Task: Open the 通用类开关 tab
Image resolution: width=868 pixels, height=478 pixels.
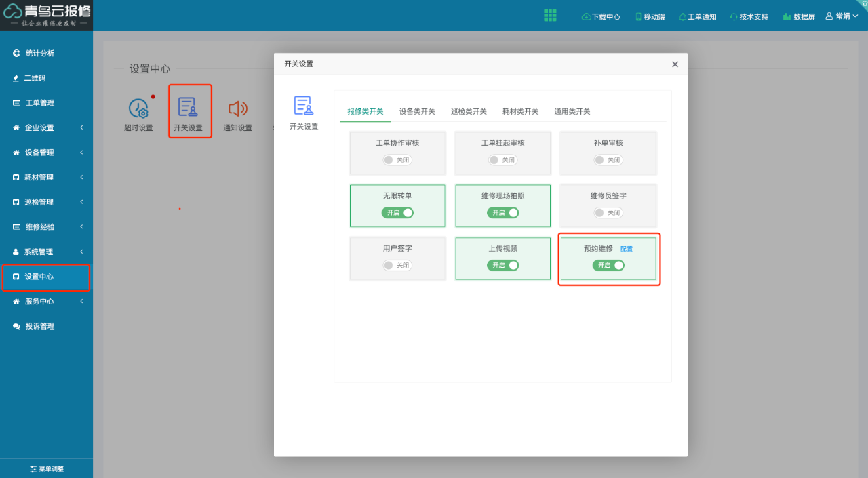Action: [x=572, y=111]
